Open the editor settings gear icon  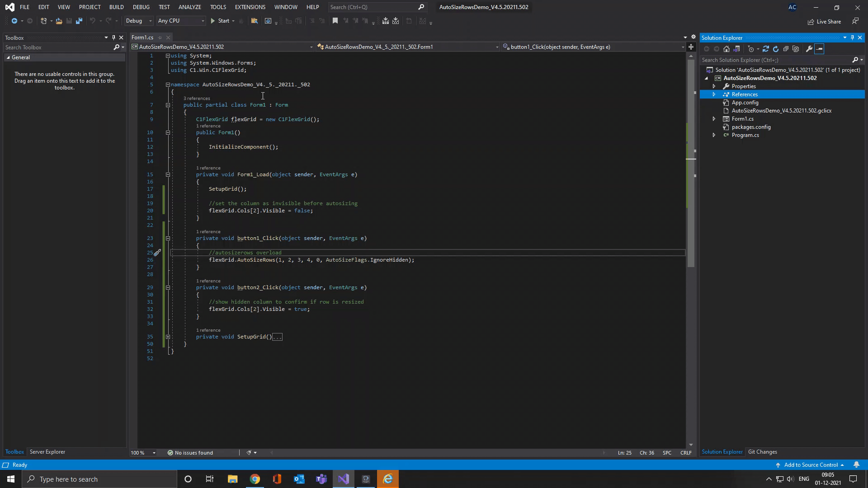693,37
